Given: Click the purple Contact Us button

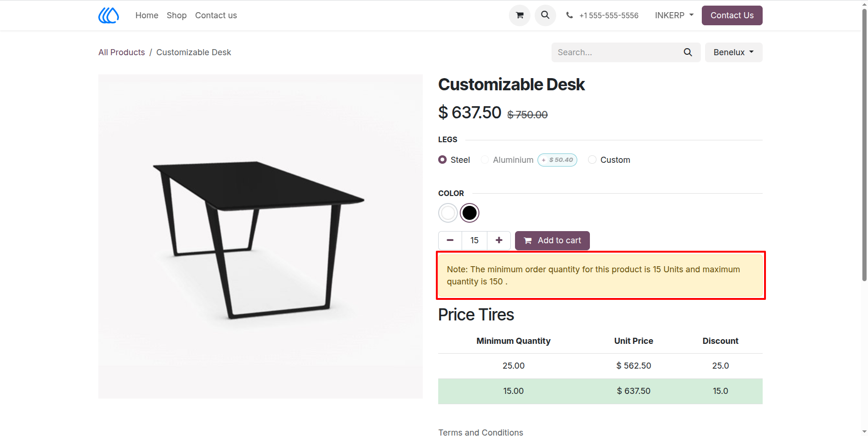Looking at the screenshot, I should (732, 15).
